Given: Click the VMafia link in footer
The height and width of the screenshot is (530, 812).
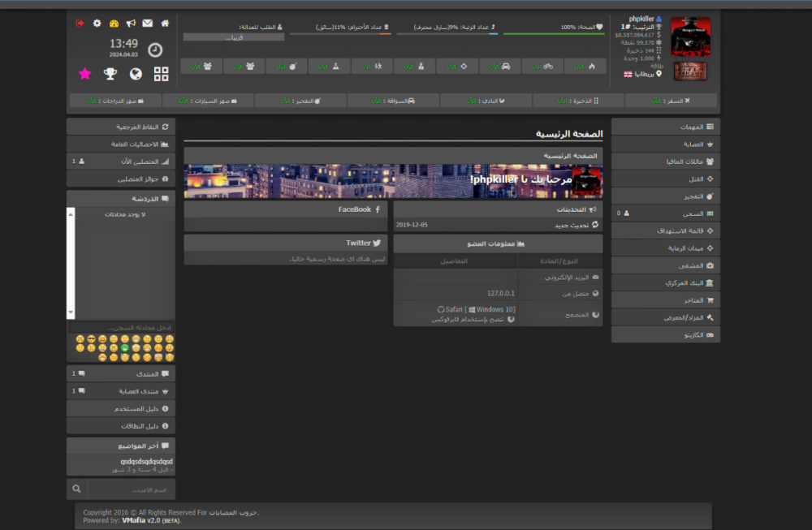Looking at the screenshot, I should (133, 520).
